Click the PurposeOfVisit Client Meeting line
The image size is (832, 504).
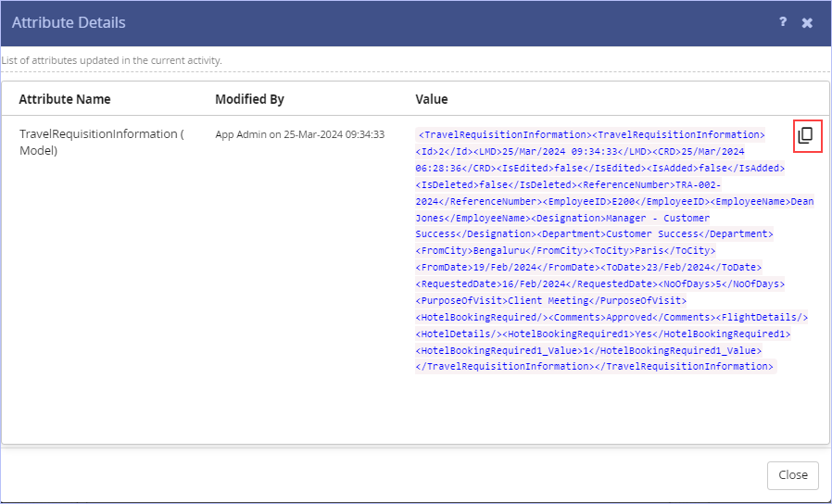pyautogui.click(x=550, y=300)
